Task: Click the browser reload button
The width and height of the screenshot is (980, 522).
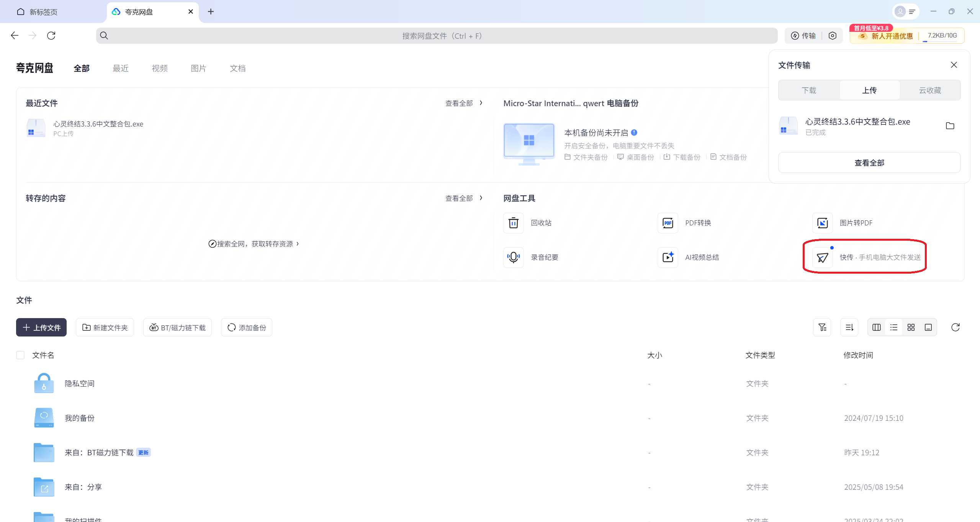Action: (51, 36)
